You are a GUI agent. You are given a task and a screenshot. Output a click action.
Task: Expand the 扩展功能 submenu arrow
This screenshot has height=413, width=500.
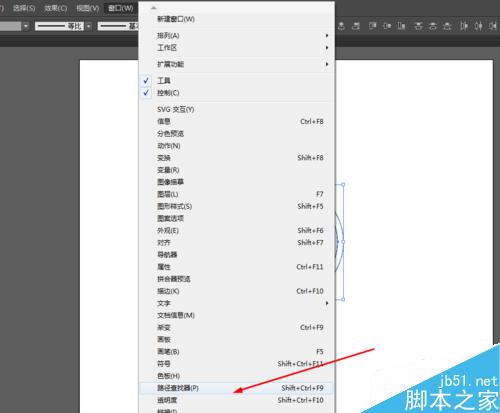[327, 64]
